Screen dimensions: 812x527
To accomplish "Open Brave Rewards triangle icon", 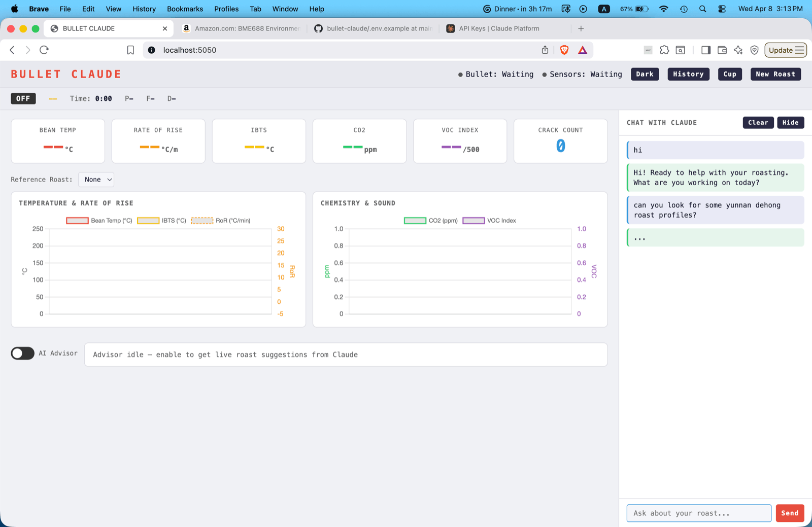I will click(583, 50).
